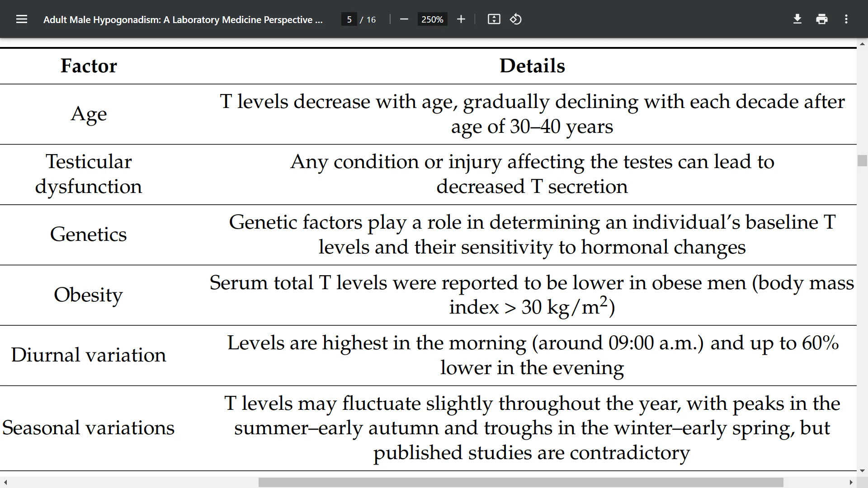Click the vertical scrollbar up arrow
This screenshot has height=488, width=868.
[863, 44]
